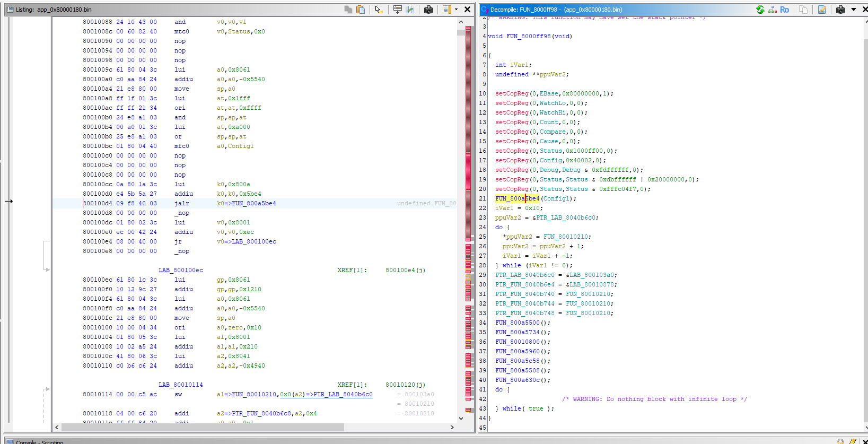Image resolution: width=868 pixels, height=444 pixels.
Task: Click the Listing vertical scrollbar down arrow
Action: point(461,418)
